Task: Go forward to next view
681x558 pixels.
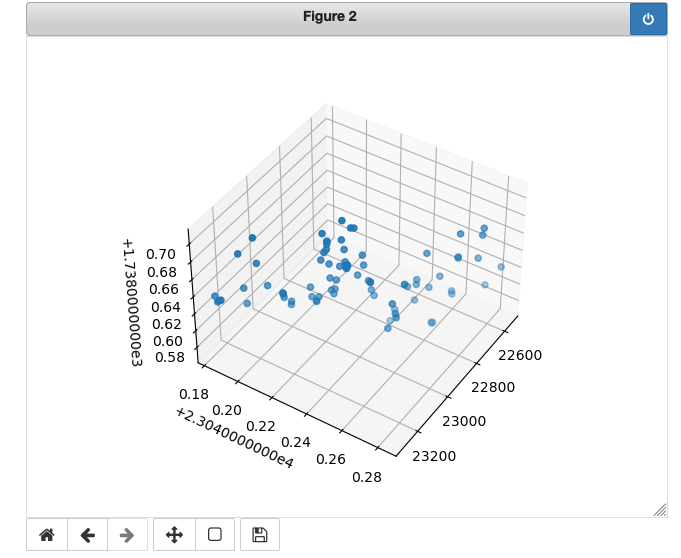Action: tap(127, 535)
